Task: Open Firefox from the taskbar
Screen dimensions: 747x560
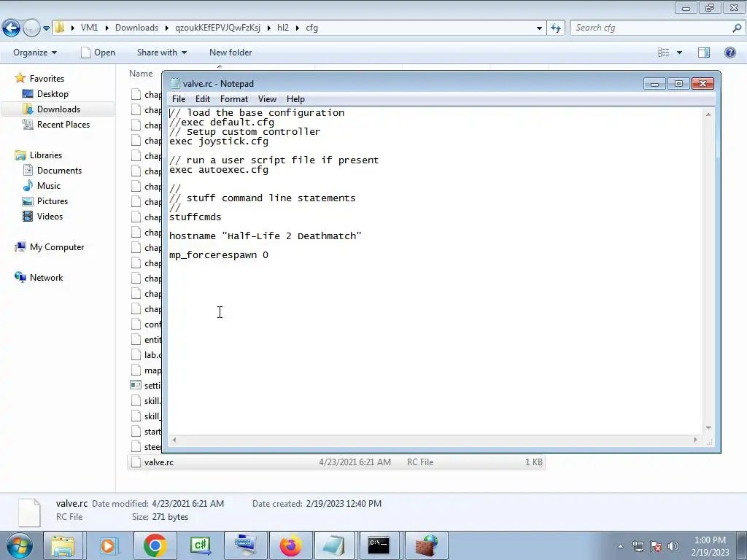Action: point(290,545)
